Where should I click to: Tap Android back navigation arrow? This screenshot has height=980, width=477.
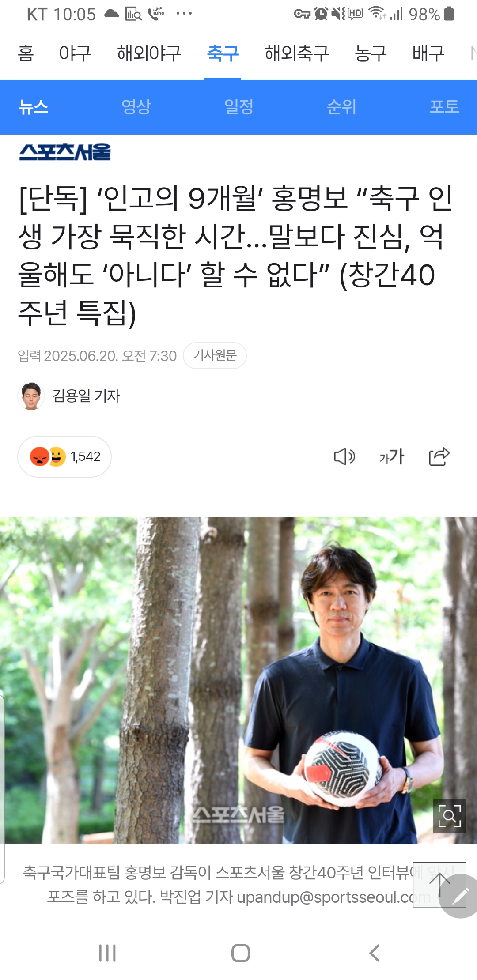point(374,953)
